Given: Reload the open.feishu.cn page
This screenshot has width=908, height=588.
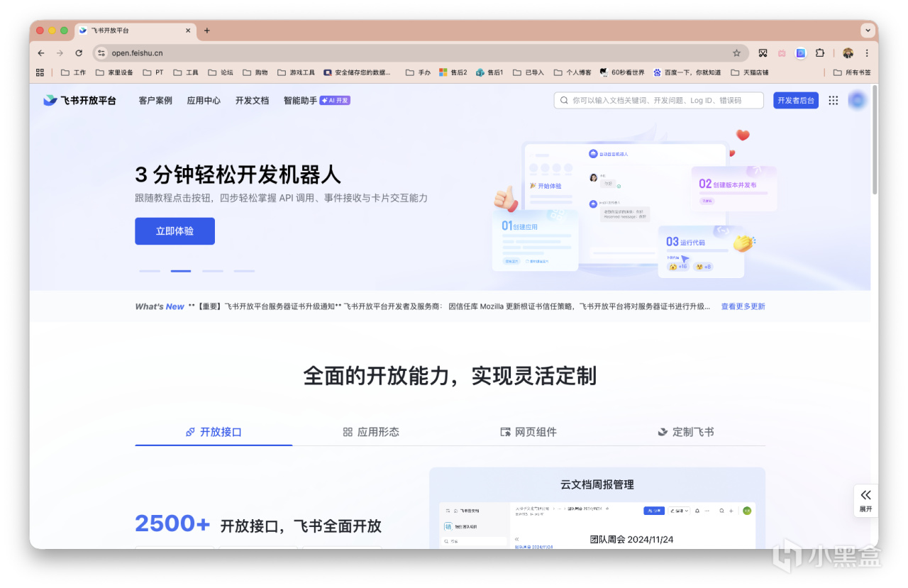Looking at the screenshot, I should coord(79,53).
